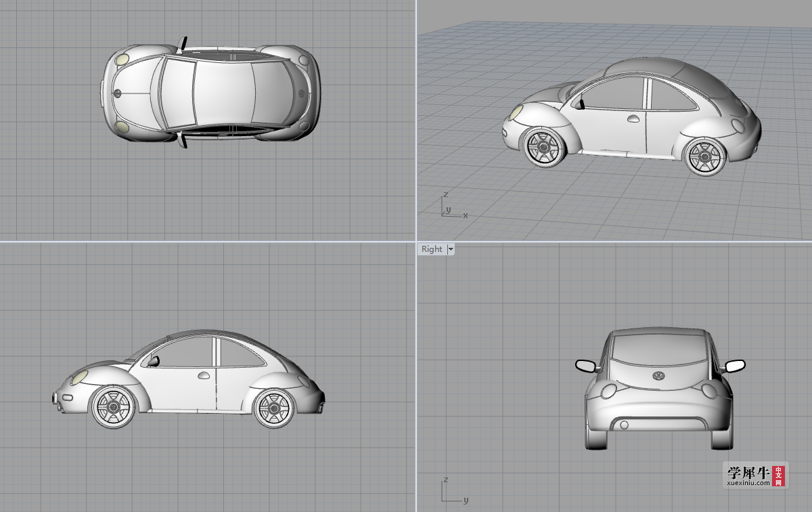Click the Right viewport title label
The image size is (812, 512).
[432, 249]
